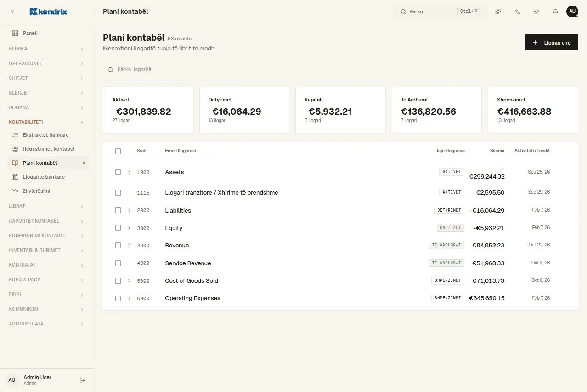Open Ekstraktet bankare in the sidebar

click(46, 135)
